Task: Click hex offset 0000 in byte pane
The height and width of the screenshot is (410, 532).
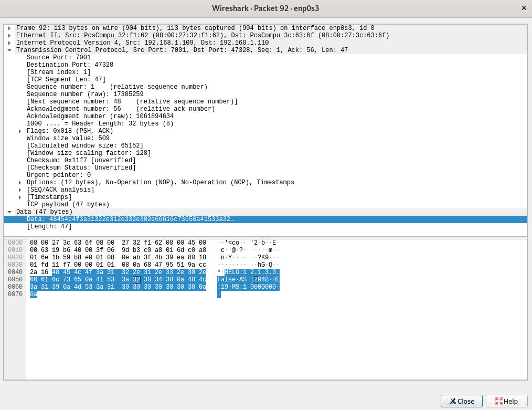Action: tap(15, 243)
